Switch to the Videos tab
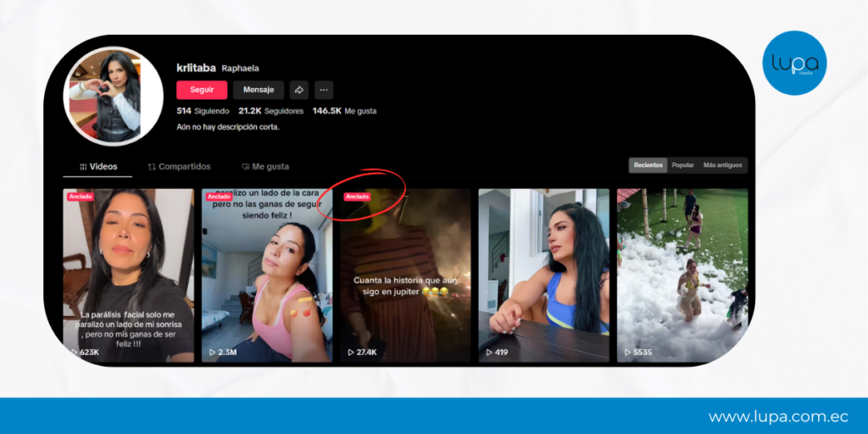 [98, 167]
